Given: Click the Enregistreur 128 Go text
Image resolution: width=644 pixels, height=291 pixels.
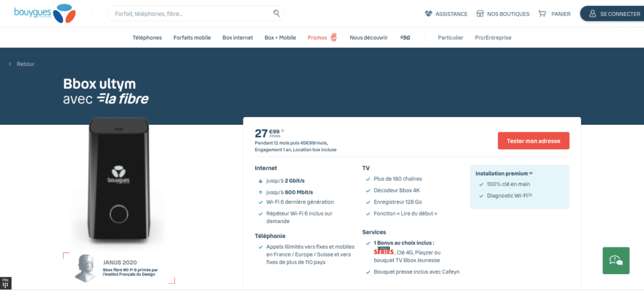Looking at the screenshot, I should 398,202.
